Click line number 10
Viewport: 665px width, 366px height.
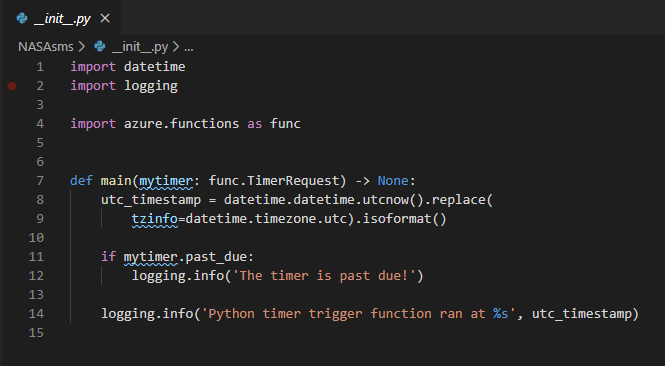[x=36, y=238]
